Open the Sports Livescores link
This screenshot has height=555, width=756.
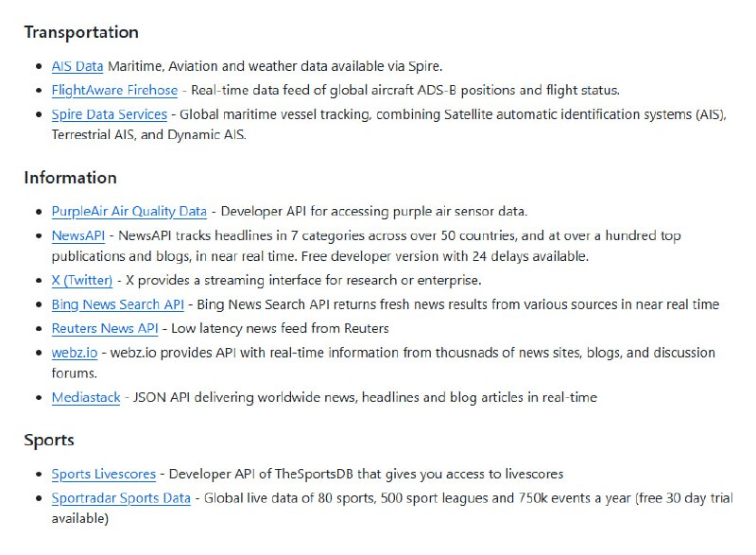(104, 474)
